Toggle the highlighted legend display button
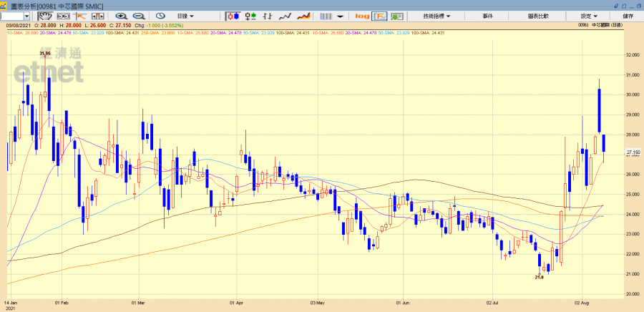The height and width of the screenshot is (312, 644). pos(379,16)
